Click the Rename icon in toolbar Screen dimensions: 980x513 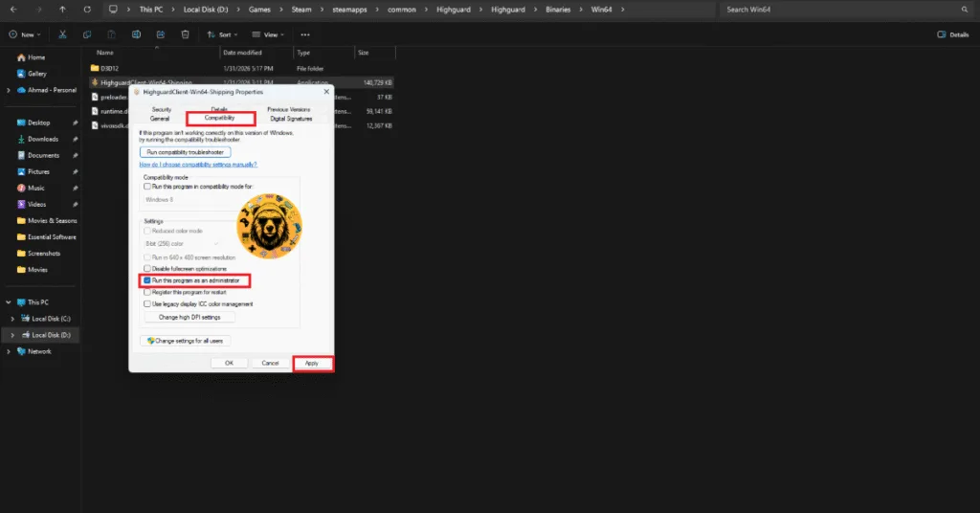[135, 33]
